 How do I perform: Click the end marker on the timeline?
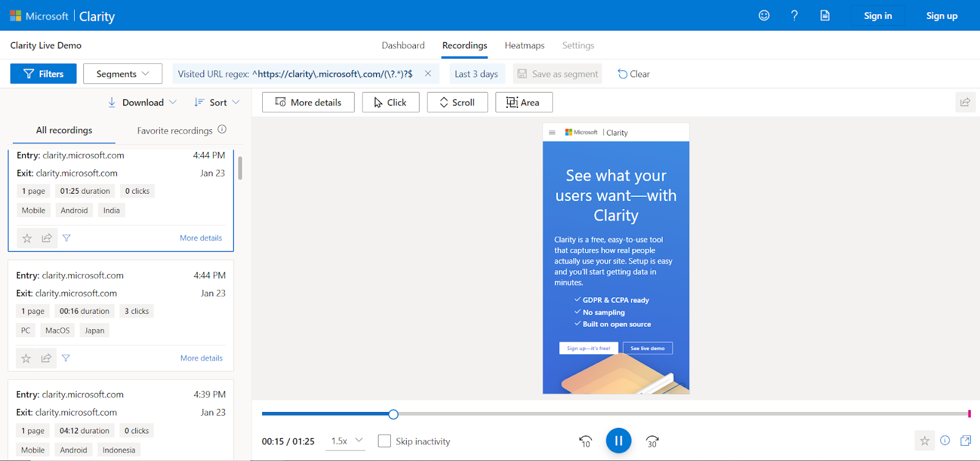969,414
